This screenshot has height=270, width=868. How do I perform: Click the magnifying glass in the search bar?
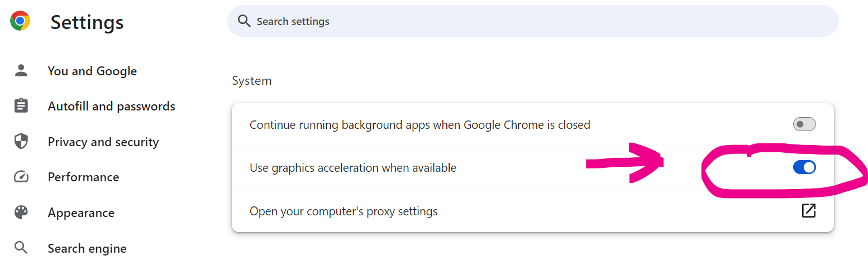[x=244, y=21]
